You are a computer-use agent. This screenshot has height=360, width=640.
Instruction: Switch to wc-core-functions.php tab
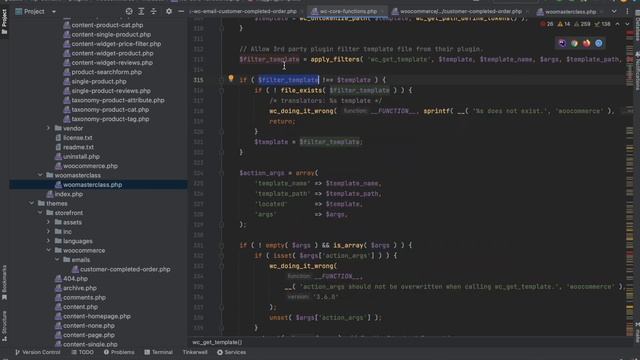[348, 11]
